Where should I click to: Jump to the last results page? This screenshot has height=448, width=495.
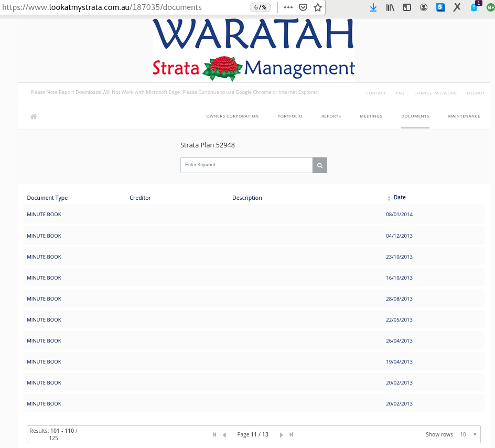point(292,435)
